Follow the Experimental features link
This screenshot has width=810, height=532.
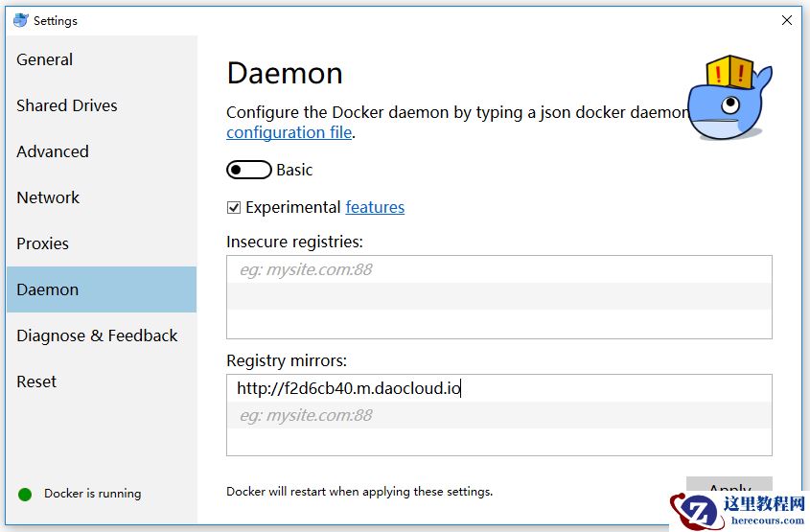coord(375,207)
